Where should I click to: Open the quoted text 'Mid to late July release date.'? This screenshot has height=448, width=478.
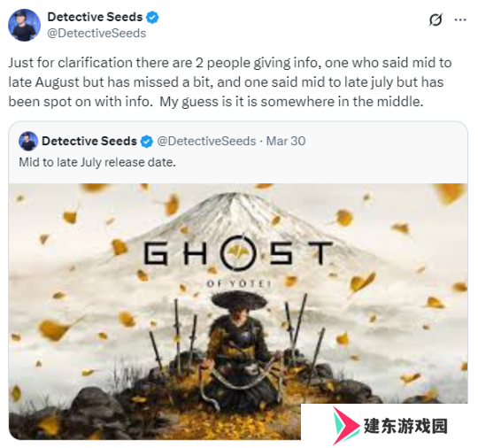click(97, 162)
